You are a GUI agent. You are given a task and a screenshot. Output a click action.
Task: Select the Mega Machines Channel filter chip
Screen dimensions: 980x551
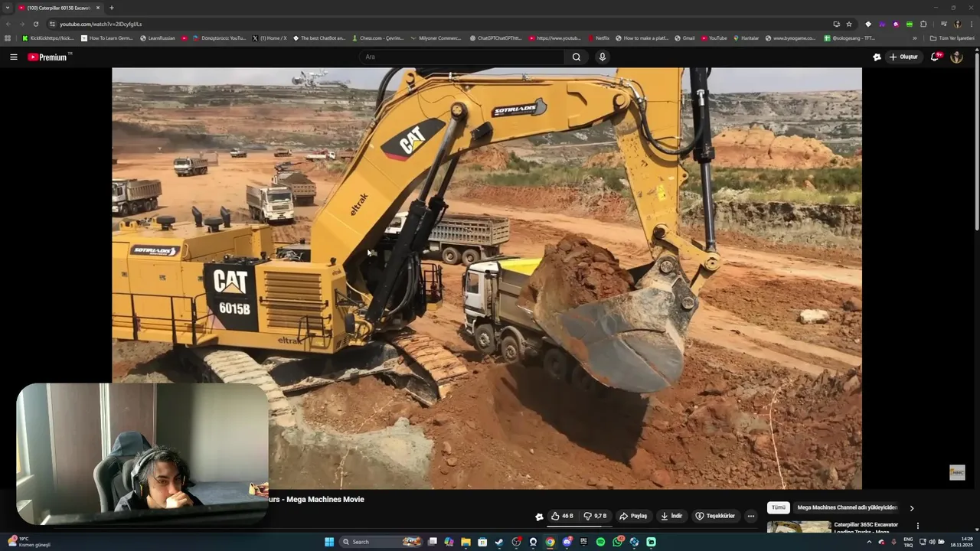click(847, 507)
